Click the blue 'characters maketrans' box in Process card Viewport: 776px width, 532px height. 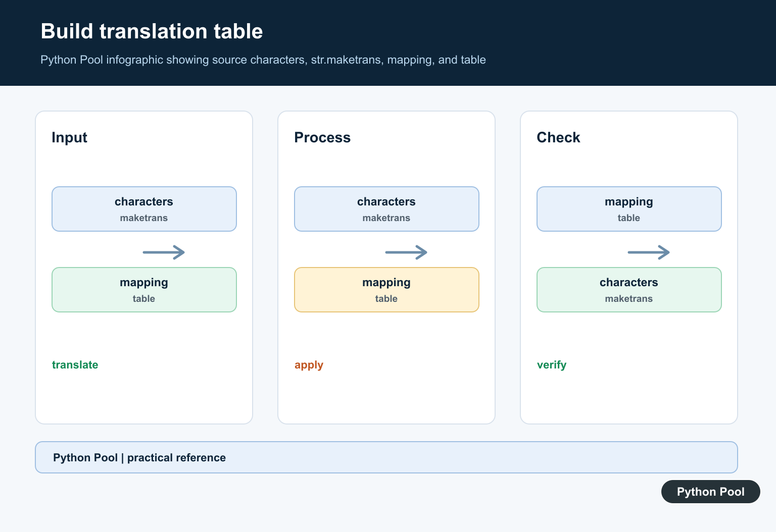coord(386,209)
